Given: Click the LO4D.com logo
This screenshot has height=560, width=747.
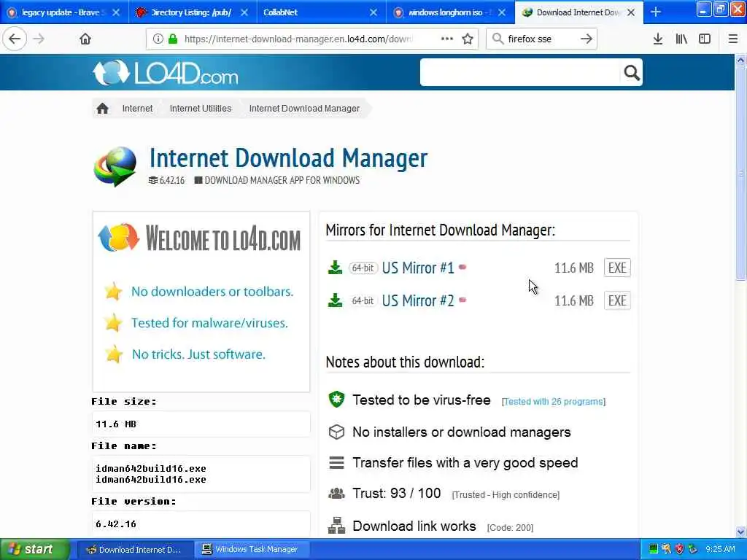Looking at the screenshot, I should point(165,73).
